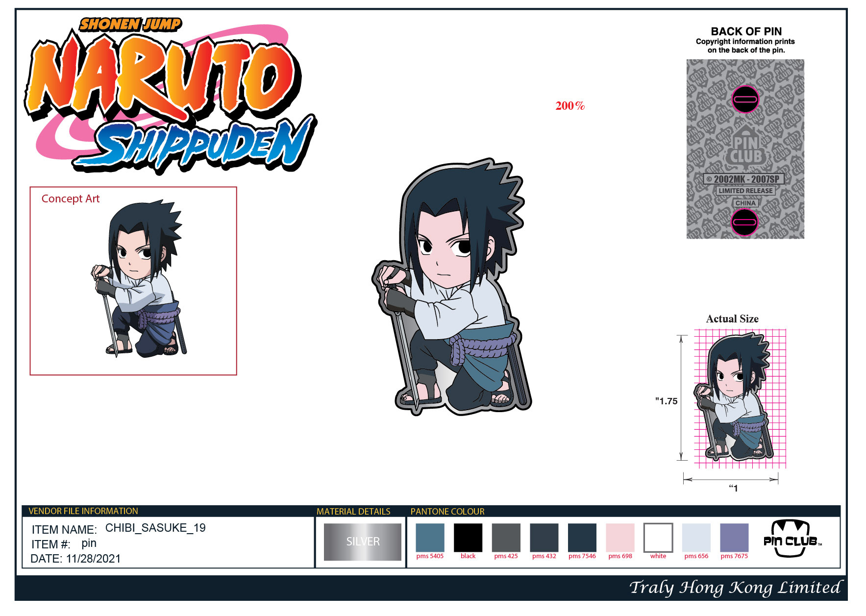The height and width of the screenshot is (616, 866).
Task: Click the 'BACK OF PIN' heading
Action: [x=746, y=31]
